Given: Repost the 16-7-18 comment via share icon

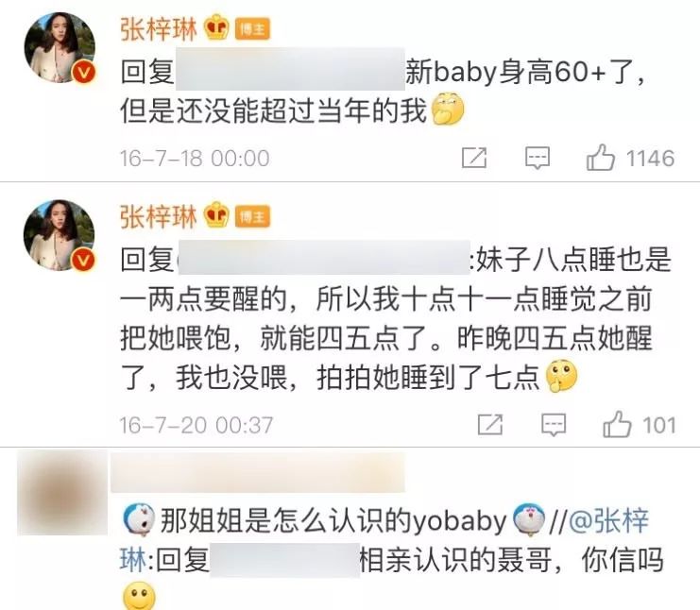Looking at the screenshot, I should point(473,158).
